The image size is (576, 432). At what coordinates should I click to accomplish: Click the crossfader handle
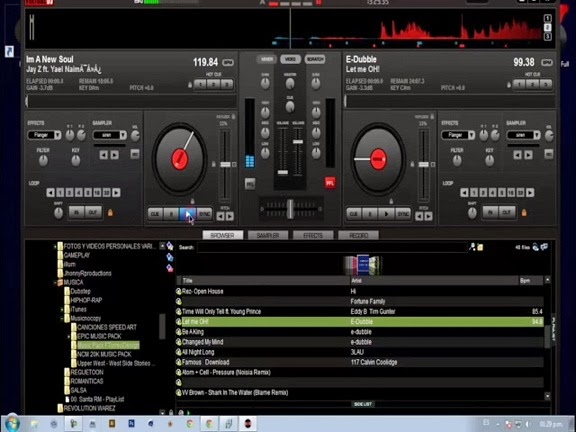click(290, 209)
